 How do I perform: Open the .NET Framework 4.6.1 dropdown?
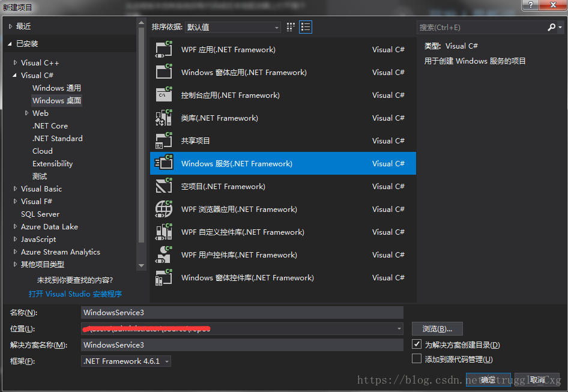tap(125, 361)
